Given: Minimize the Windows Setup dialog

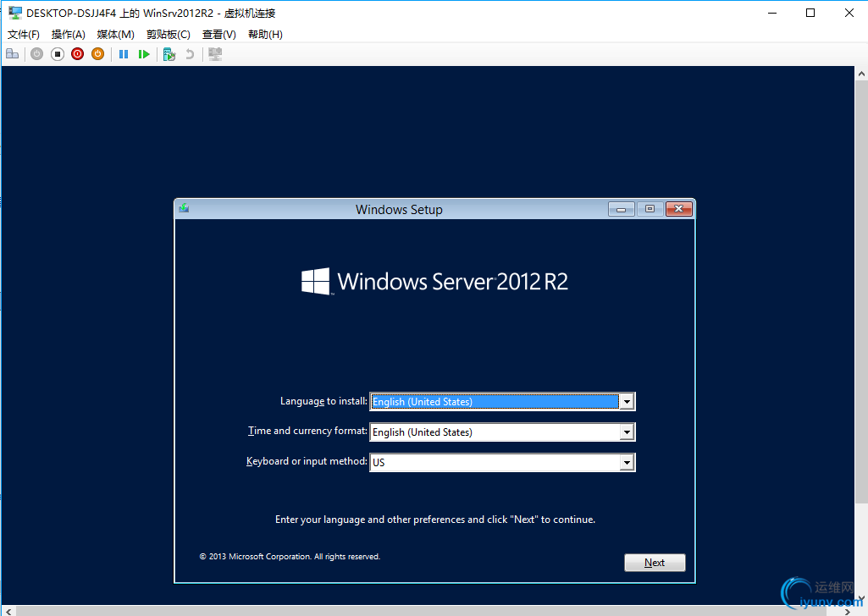Looking at the screenshot, I should 621,209.
